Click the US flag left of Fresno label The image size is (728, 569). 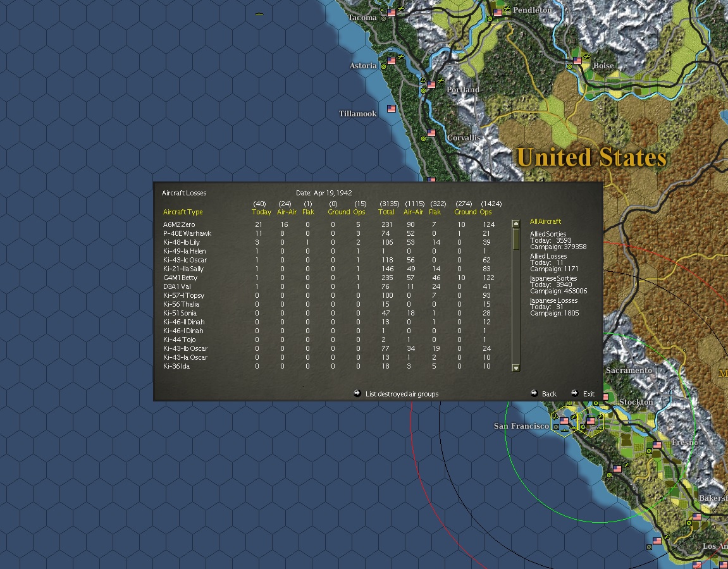657,445
